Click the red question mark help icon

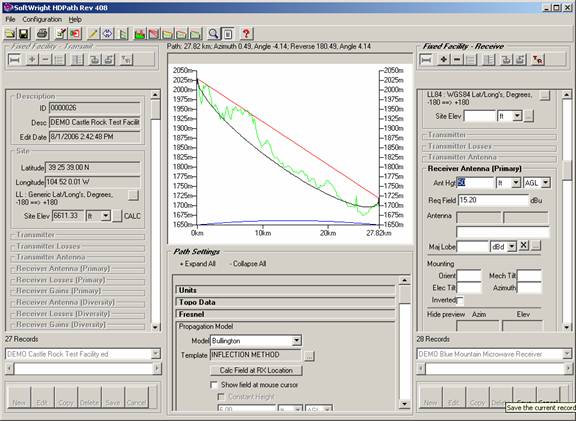(x=246, y=34)
